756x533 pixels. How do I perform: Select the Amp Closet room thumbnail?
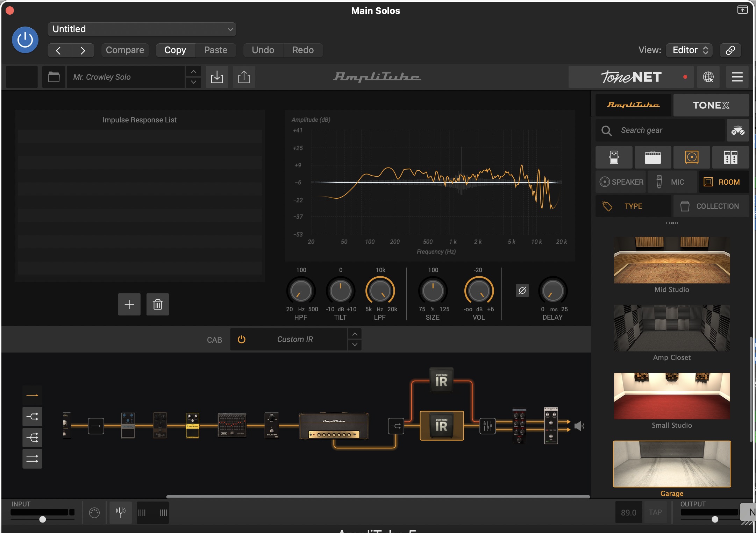[672, 328]
